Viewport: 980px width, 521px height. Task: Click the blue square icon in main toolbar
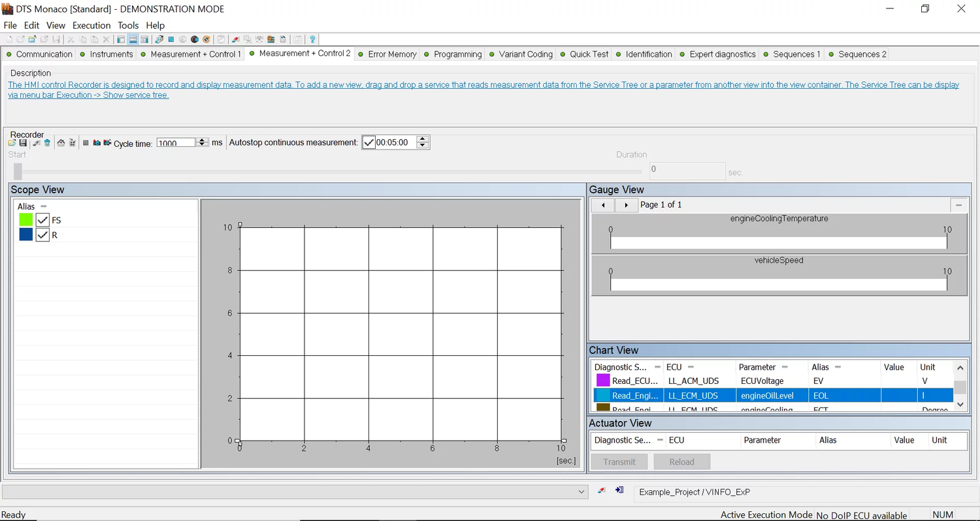171,40
